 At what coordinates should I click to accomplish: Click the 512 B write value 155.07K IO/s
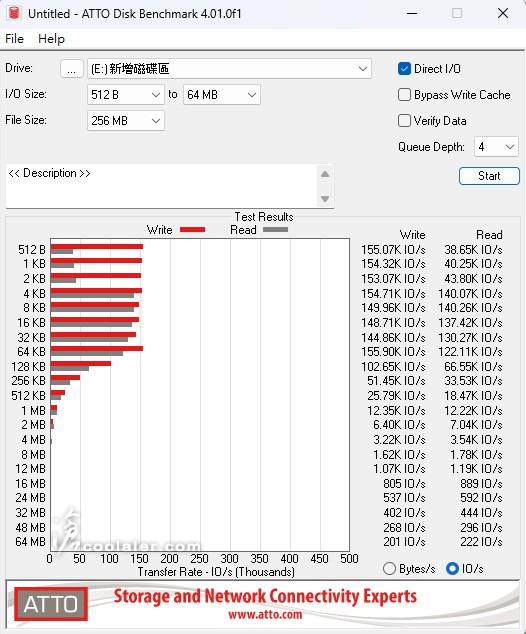point(393,249)
